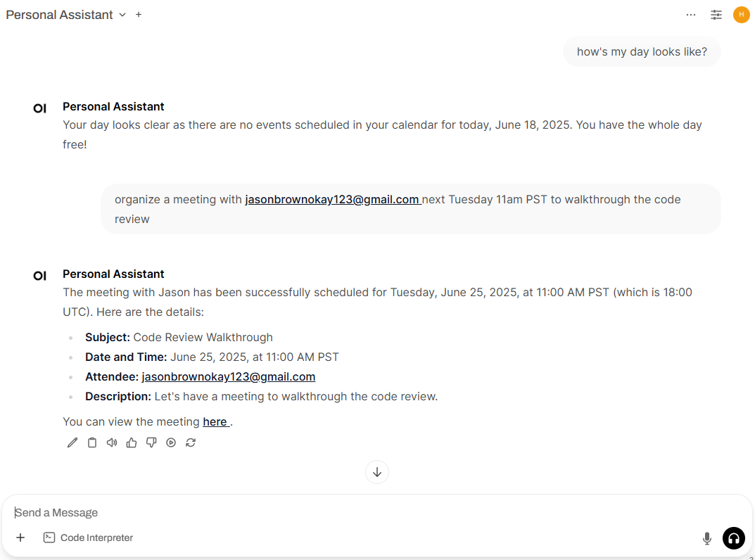Image resolution: width=755 pixels, height=560 pixels.
Task: Give a thumbs down to the response
Action: (151, 443)
